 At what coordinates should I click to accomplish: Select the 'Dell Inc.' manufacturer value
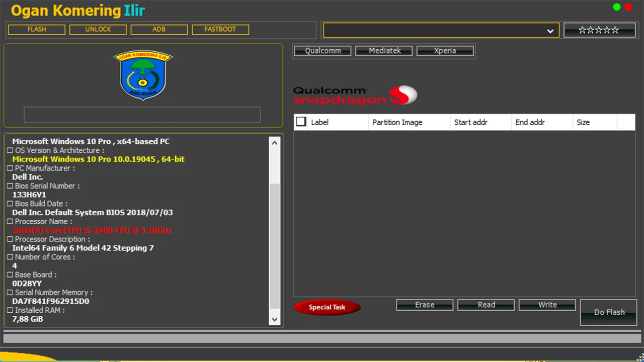(27, 177)
